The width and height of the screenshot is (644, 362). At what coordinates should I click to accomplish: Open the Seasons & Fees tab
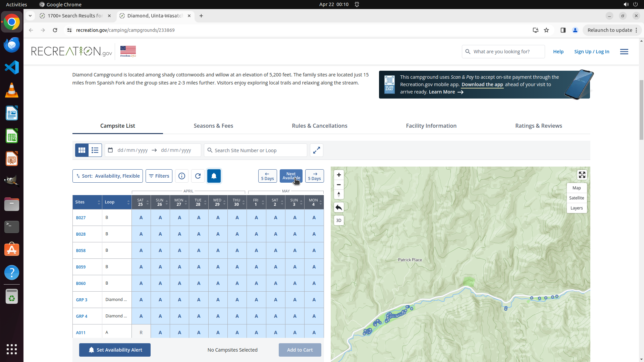coord(213,126)
